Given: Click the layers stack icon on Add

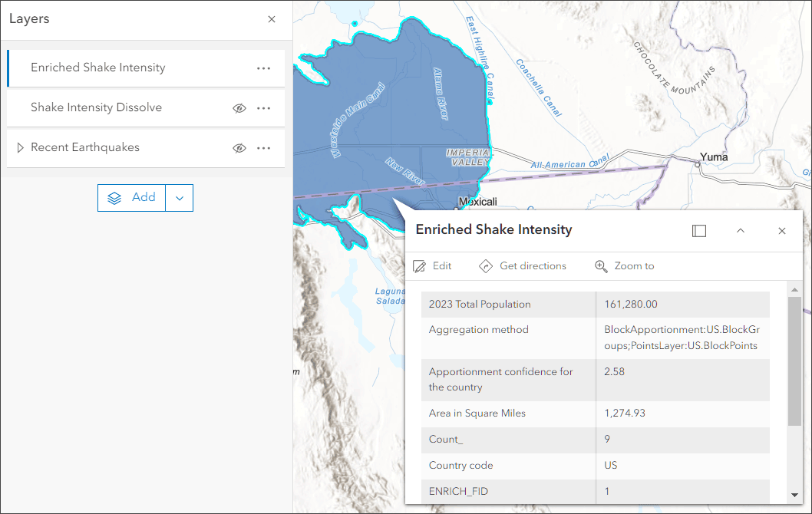Looking at the screenshot, I should point(114,198).
